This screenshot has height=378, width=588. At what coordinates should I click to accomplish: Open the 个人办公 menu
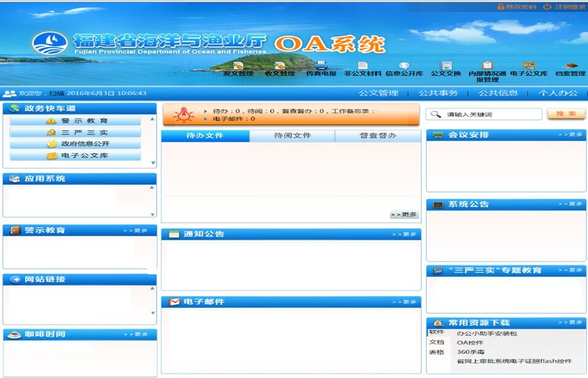(558, 93)
